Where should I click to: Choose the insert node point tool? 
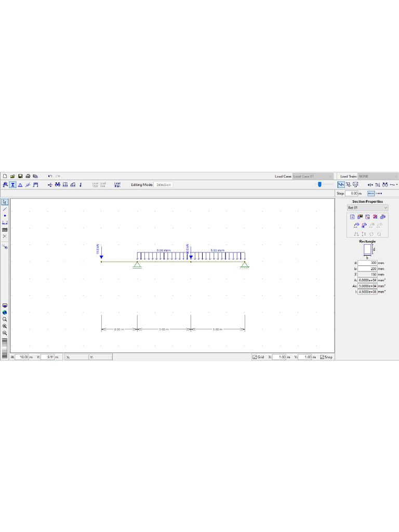point(5,216)
